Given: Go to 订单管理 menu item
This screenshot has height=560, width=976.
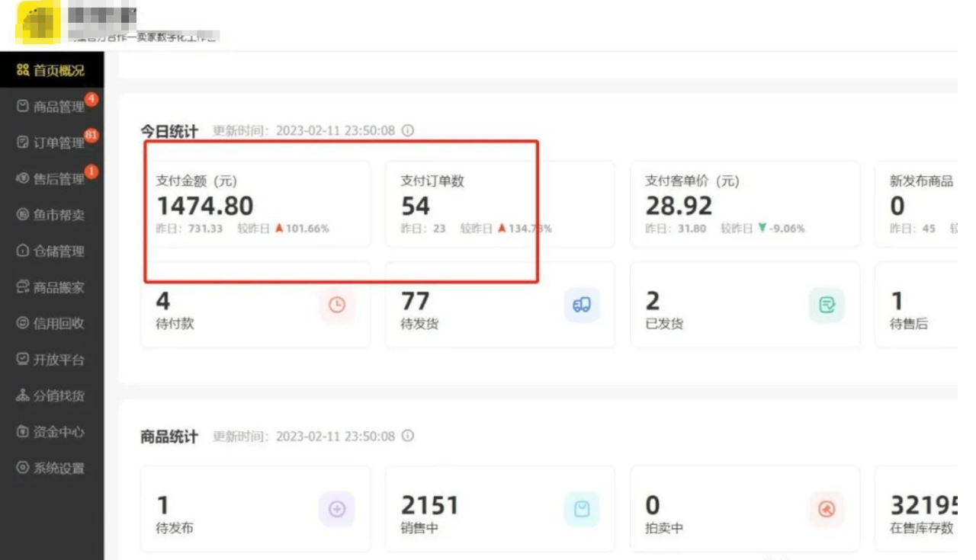Looking at the screenshot, I should coord(52,142).
